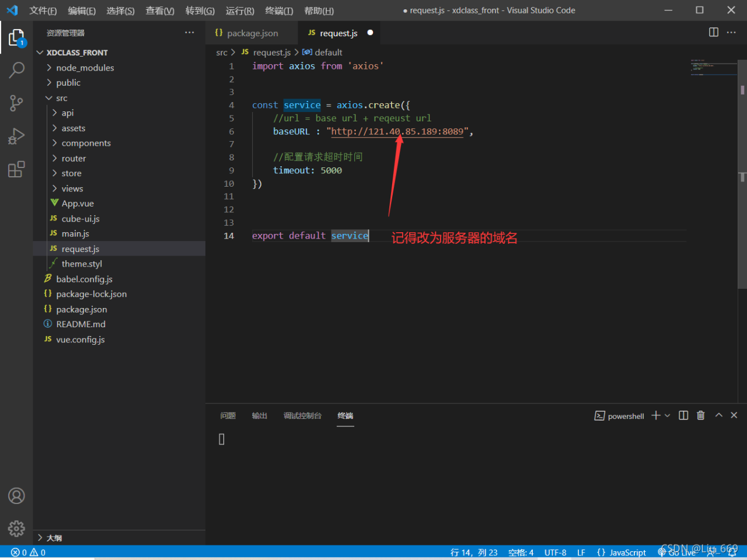Click the JavaScript language mode in status bar

(627, 552)
